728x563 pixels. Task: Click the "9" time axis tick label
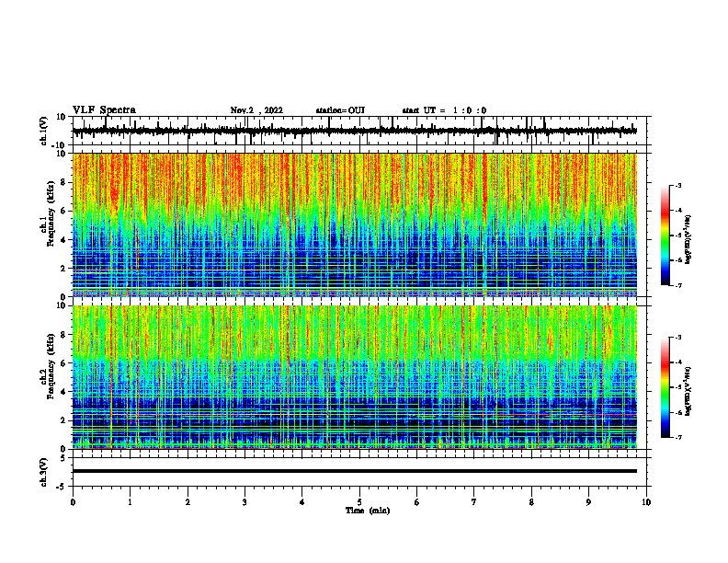[x=588, y=501]
